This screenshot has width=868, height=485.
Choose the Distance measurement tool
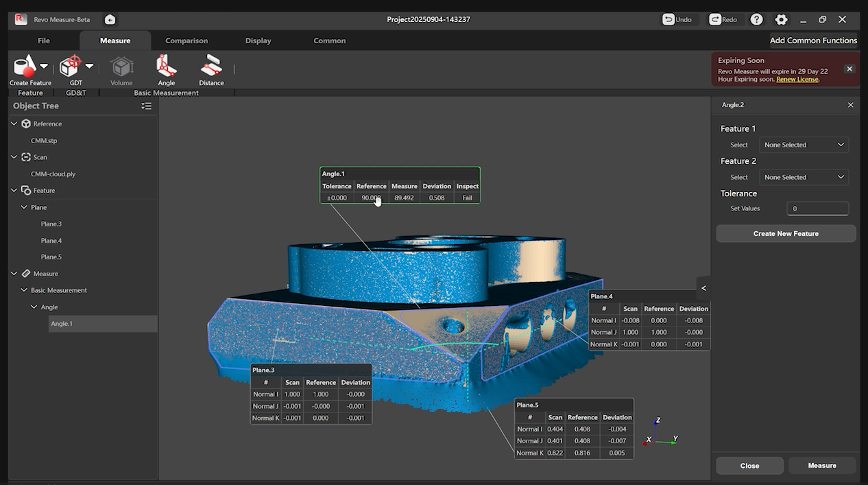(211, 67)
